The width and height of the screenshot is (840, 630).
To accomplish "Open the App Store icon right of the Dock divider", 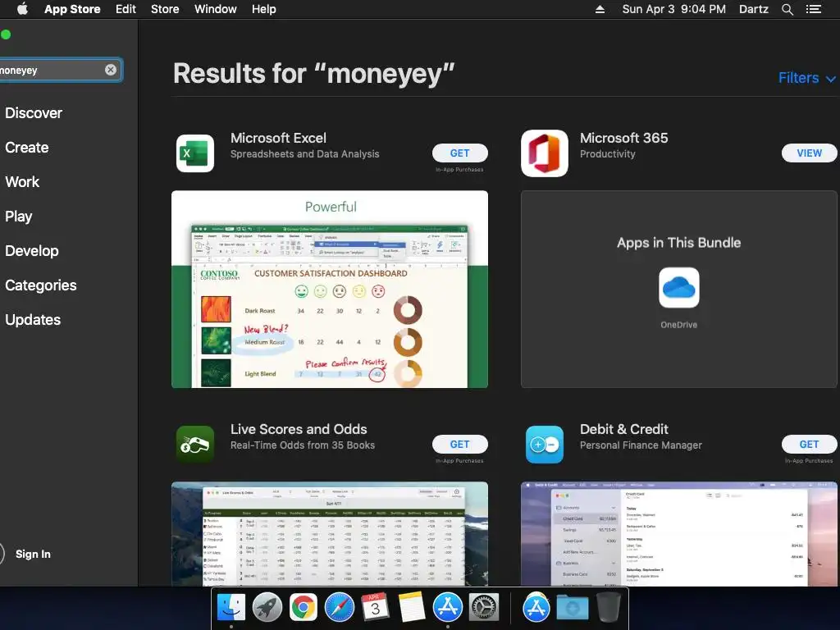I will 536,608.
